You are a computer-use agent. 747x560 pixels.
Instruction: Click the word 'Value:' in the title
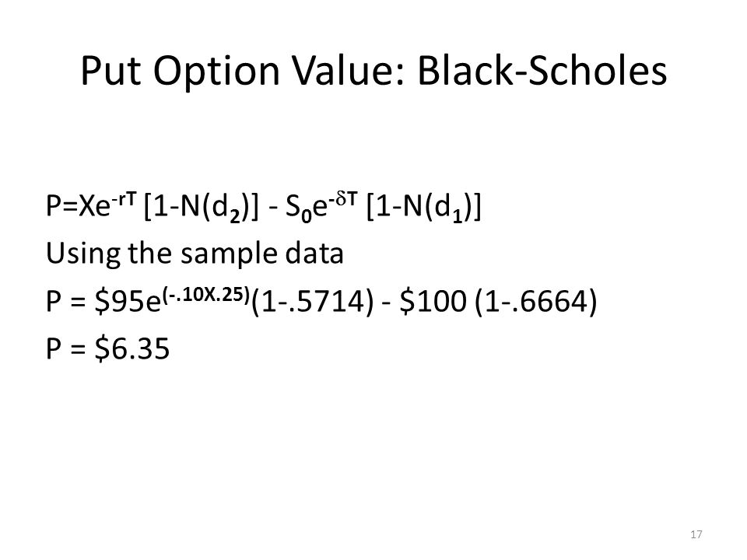pos(349,70)
